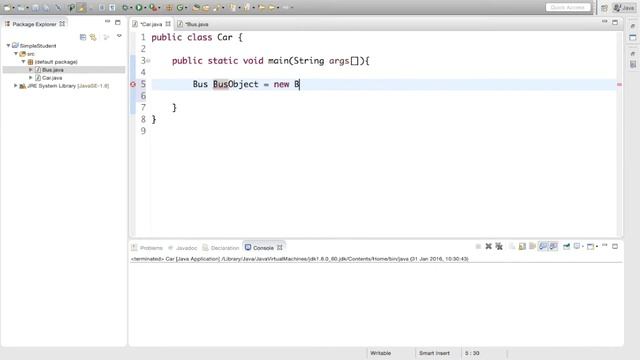Image resolution: width=640 pixels, height=360 pixels.
Task: Maximize the editor area
Action: click(x=615, y=22)
